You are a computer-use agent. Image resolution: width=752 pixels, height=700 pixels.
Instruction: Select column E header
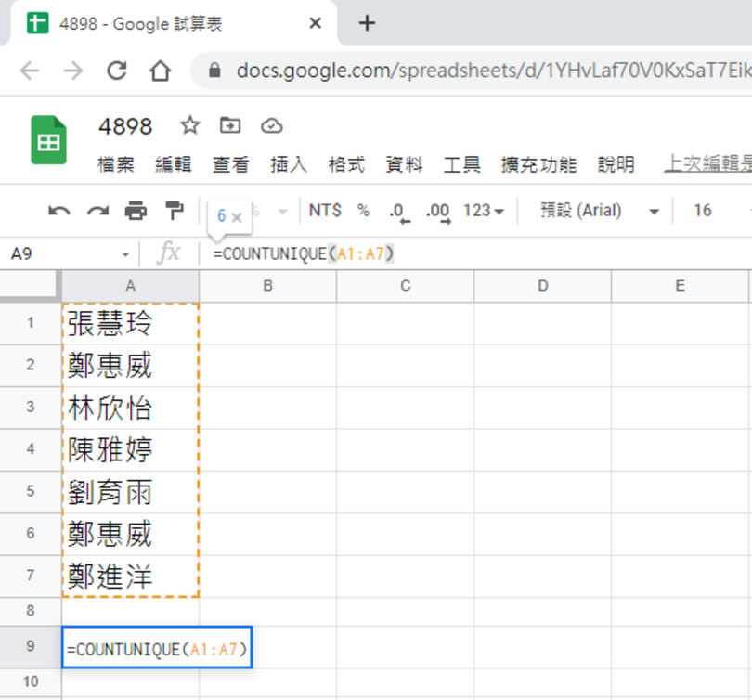click(680, 286)
